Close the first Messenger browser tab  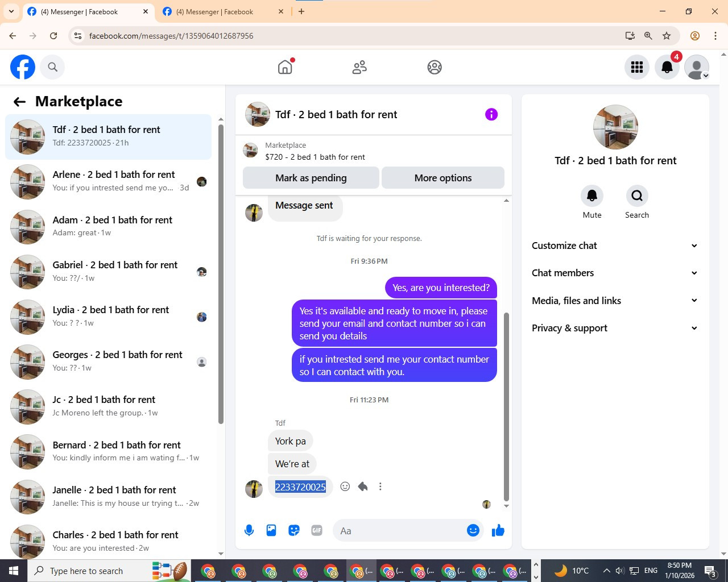pyautogui.click(x=146, y=11)
